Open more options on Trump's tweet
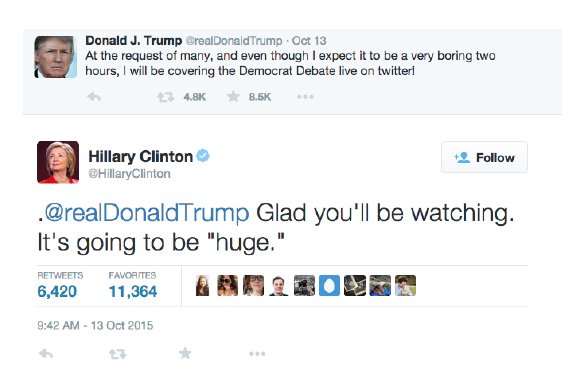 (305, 97)
